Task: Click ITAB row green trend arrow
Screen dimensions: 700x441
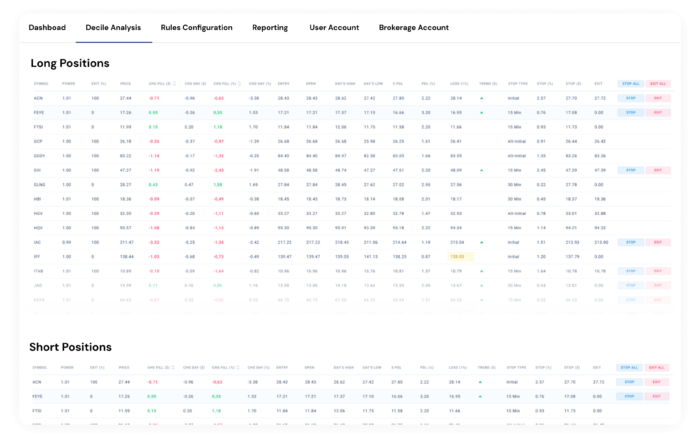Action: click(x=482, y=271)
